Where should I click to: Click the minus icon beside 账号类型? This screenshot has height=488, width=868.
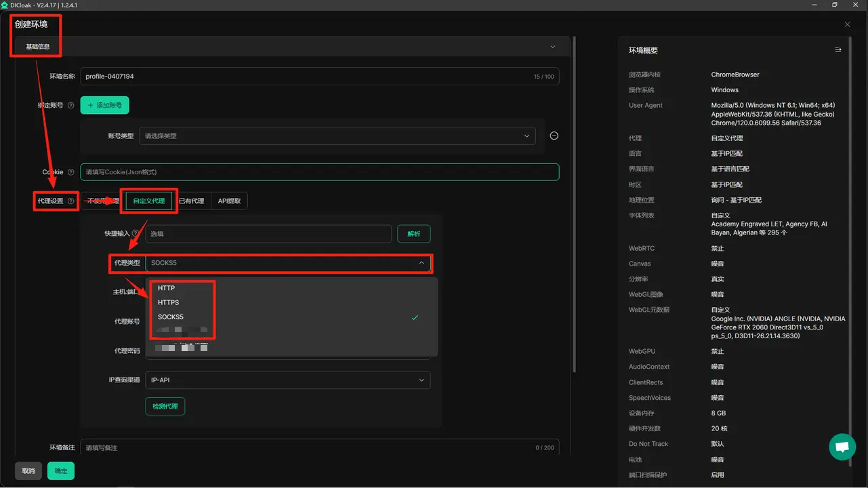click(554, 136)
